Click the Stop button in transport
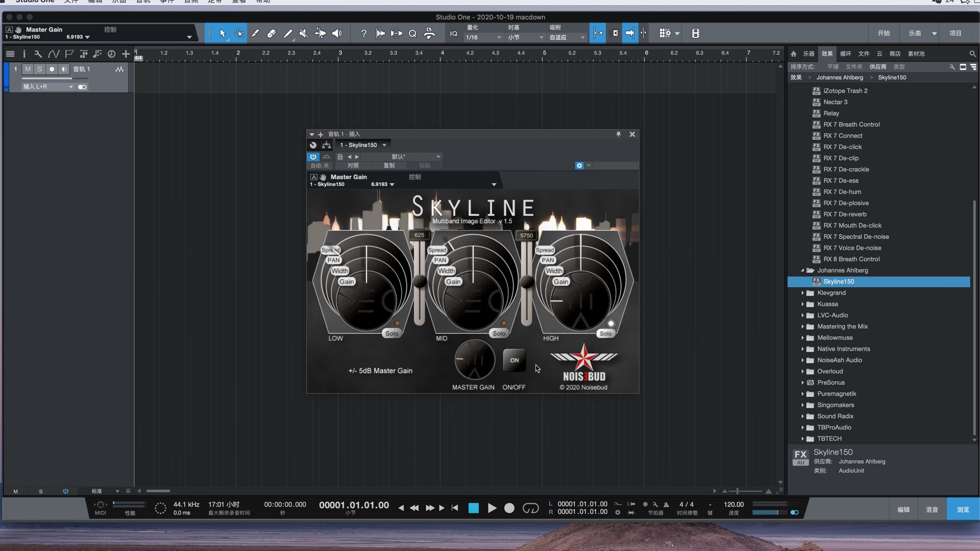The image size is (980, 551). click(x=474, y=508)
